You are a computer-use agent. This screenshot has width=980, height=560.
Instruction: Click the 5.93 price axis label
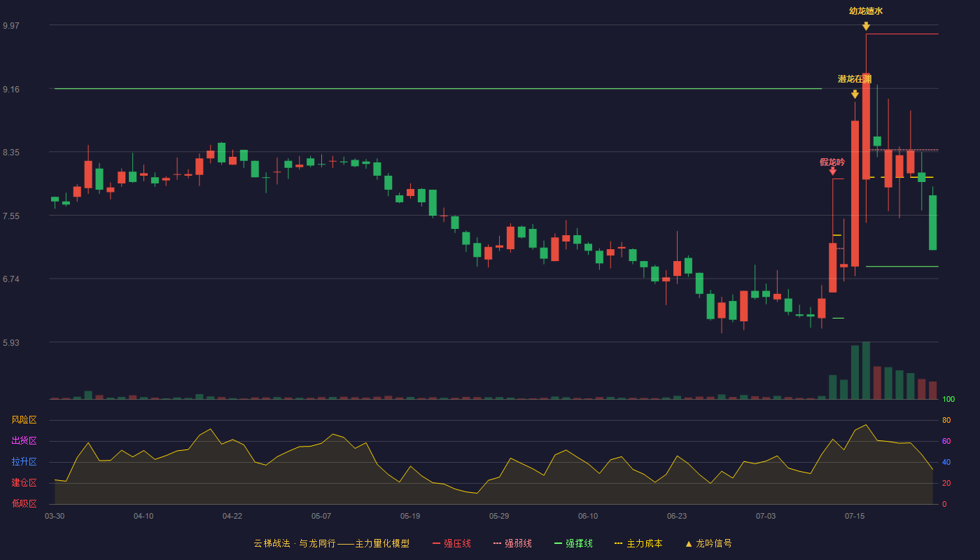(11, 343)
